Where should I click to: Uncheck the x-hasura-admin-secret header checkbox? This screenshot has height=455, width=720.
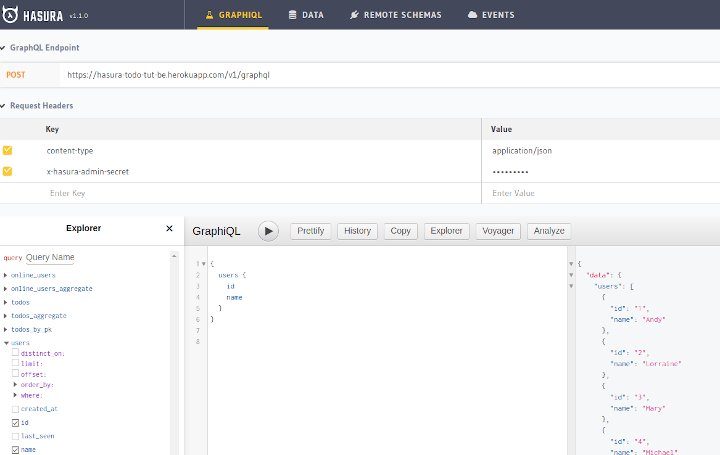(x=7, y=171)
